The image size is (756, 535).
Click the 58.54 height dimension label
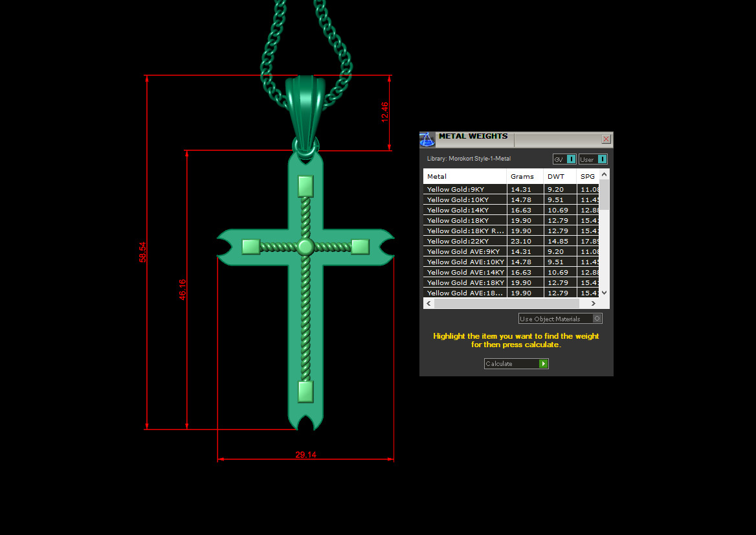(x=142, y=252)
